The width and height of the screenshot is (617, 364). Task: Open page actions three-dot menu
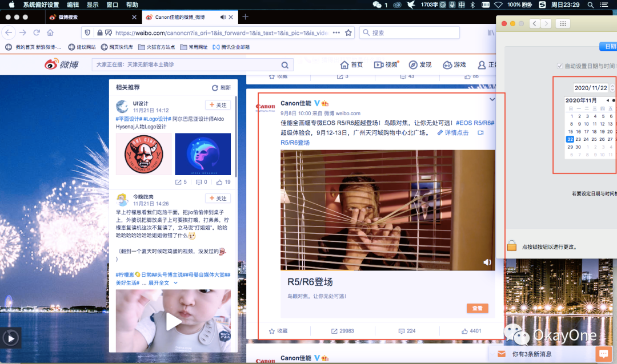point(336,33)
